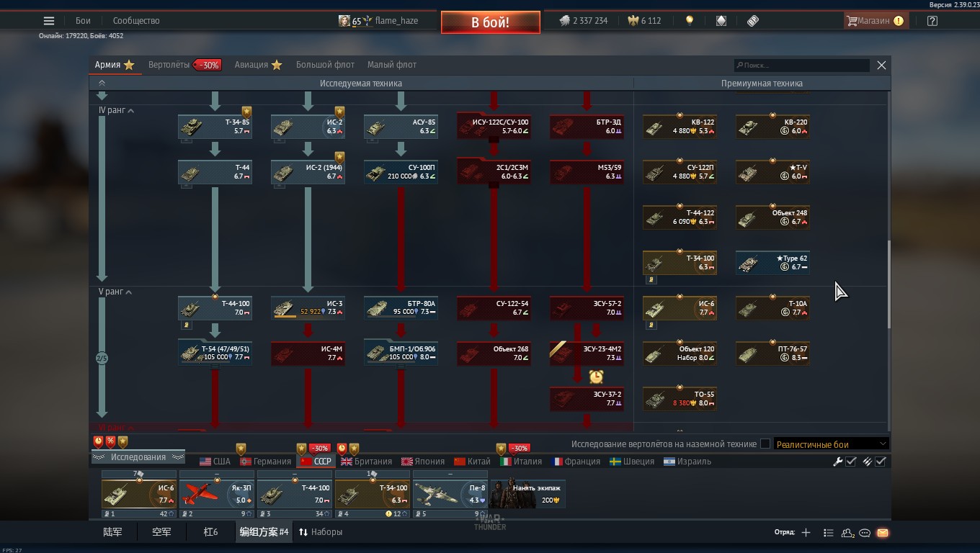Open the Магазин shop cart
This screenshot has width=980, height=553.
(875, 21)
